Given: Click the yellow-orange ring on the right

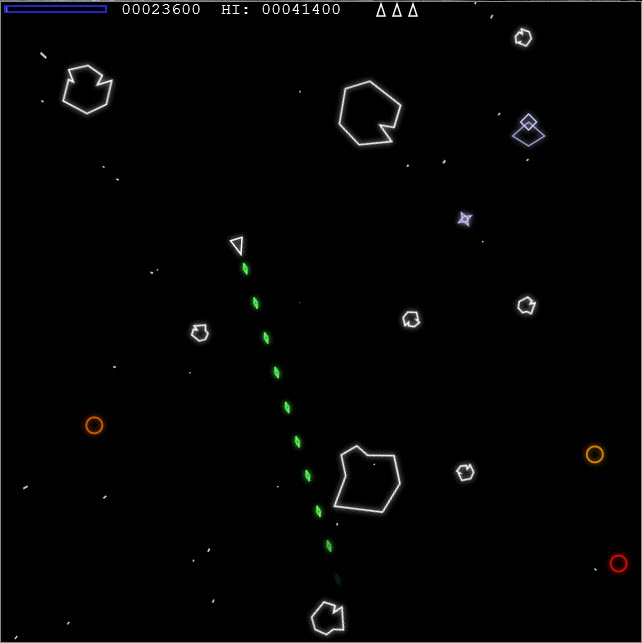Looking at the screenshot, I should [594, 454].
